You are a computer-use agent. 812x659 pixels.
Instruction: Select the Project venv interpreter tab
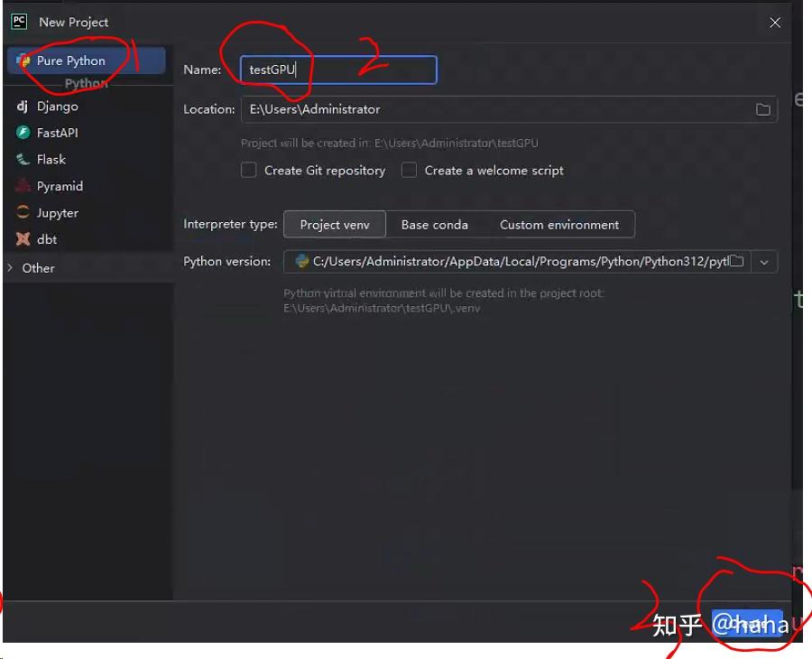click(x=334, y=224)
